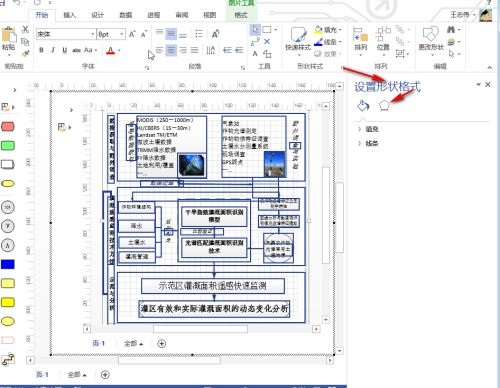Open the Fill (填充) dropdown in Shape Styles

click(328, 30)
